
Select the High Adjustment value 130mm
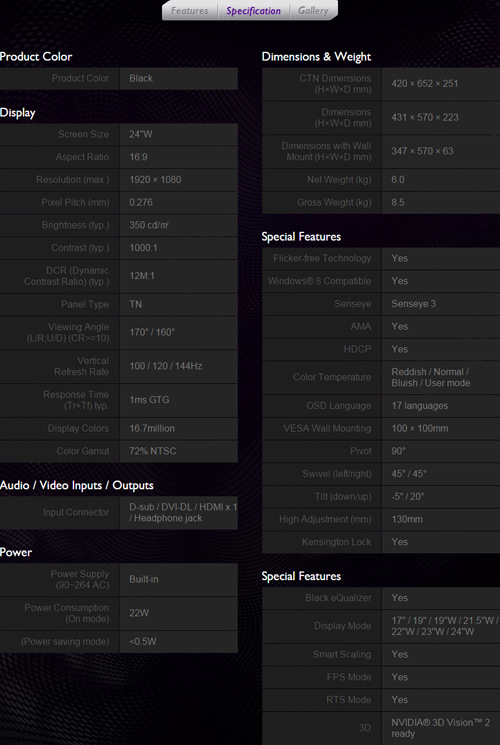407,519
